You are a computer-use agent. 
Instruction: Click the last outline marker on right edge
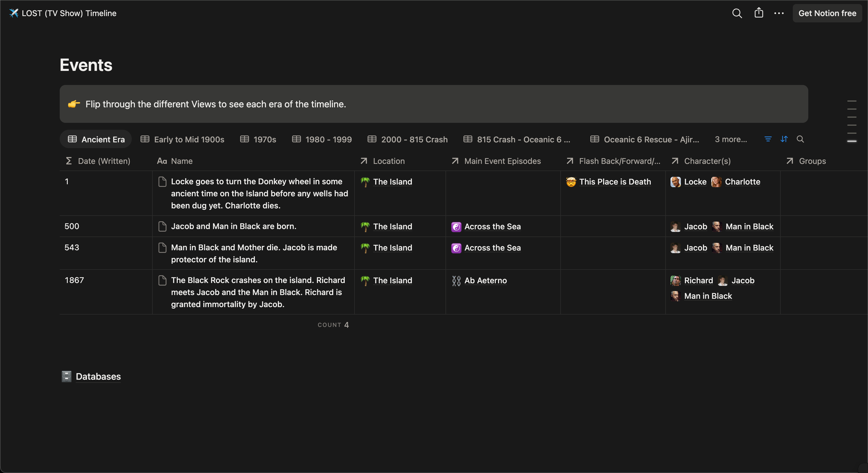pyautogui.click(x=852, y=141)
